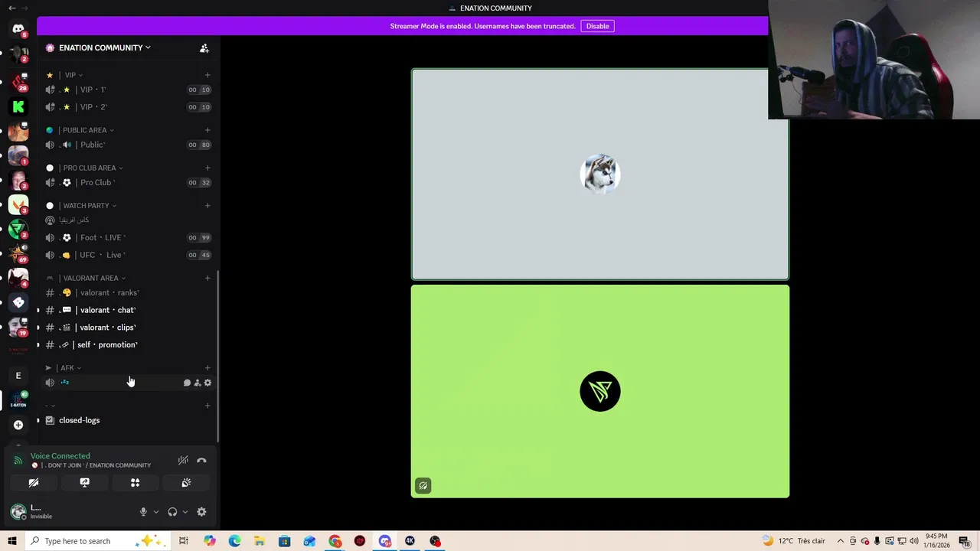Open the Valorant logo server icon
980x551 pixels.
(18, 204)
